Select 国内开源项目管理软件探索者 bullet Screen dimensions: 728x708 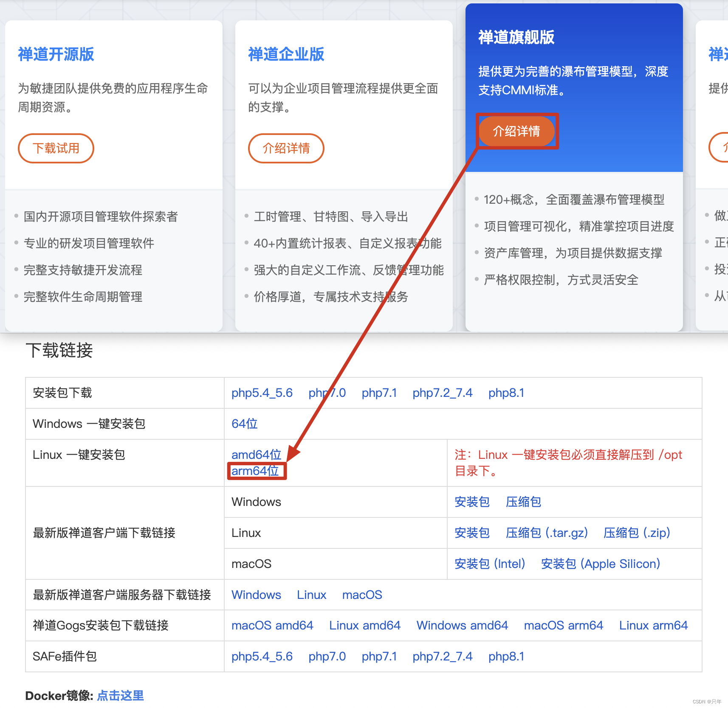tap(101, 216)
